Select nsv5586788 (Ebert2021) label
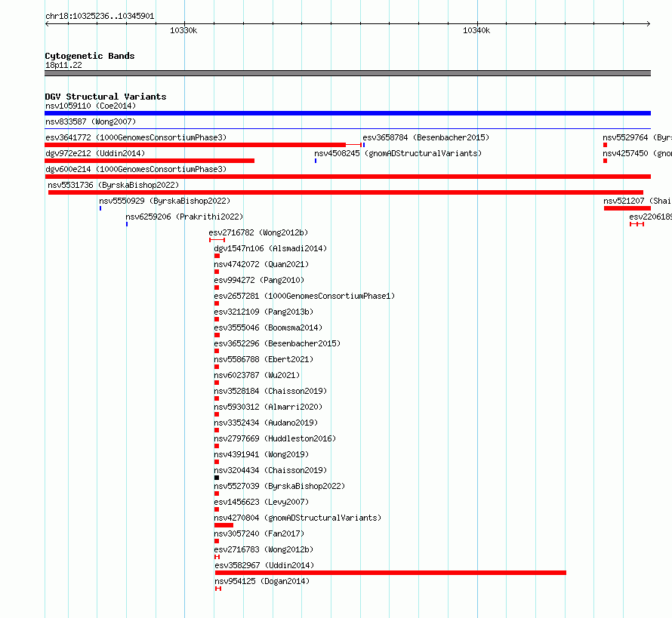 264,359
